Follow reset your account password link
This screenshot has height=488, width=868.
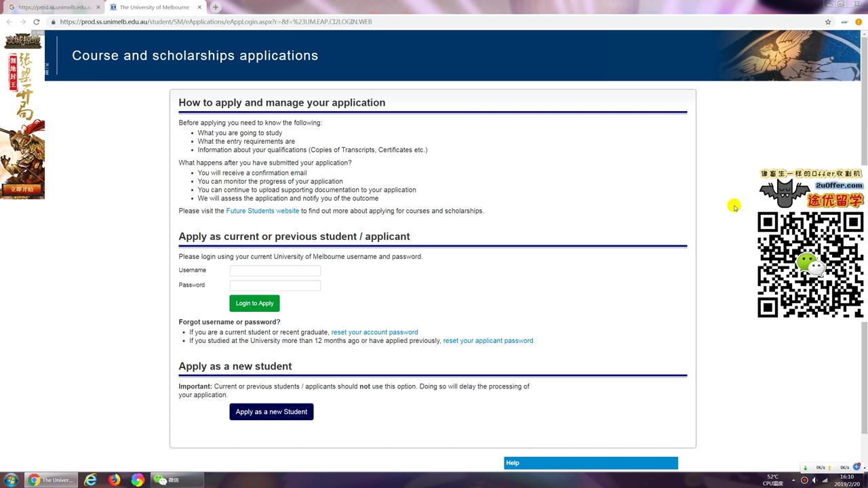(x=374, y=332)
